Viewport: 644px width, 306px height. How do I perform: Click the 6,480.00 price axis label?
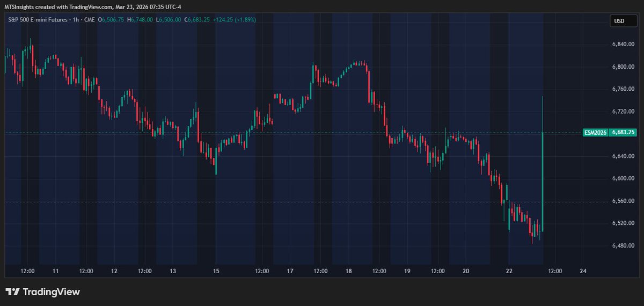point(623,246)
